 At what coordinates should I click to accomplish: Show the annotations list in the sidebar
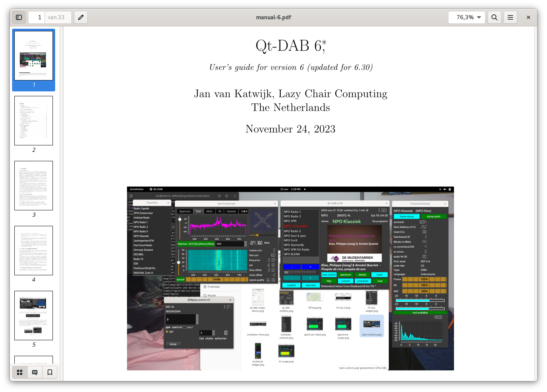tap(35, 372)
